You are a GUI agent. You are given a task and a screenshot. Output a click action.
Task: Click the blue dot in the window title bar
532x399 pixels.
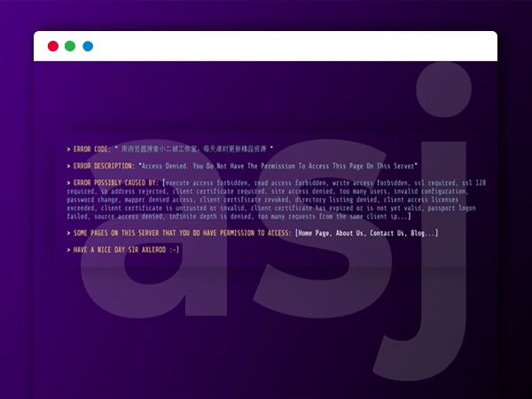click(88, 46)
